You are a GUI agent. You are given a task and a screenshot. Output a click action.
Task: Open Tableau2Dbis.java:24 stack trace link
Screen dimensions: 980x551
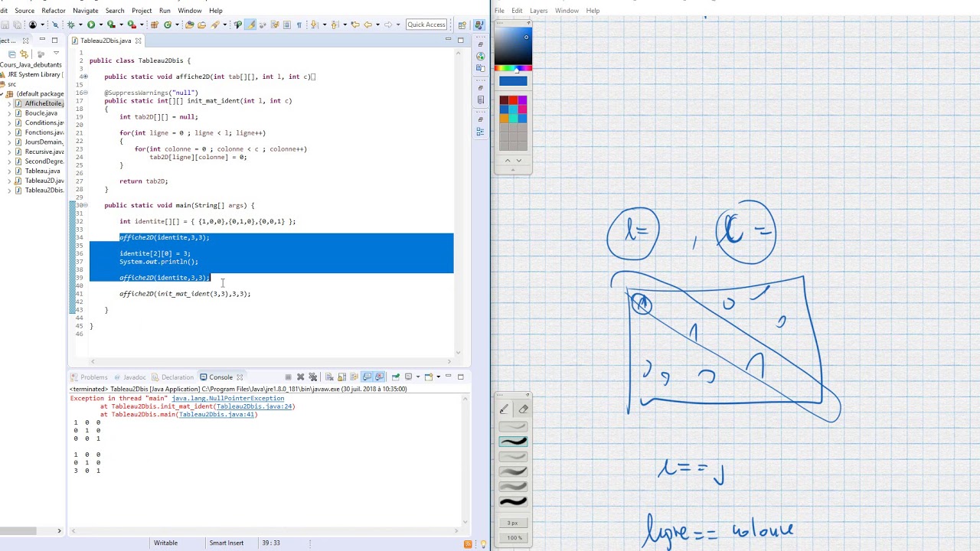254,406
